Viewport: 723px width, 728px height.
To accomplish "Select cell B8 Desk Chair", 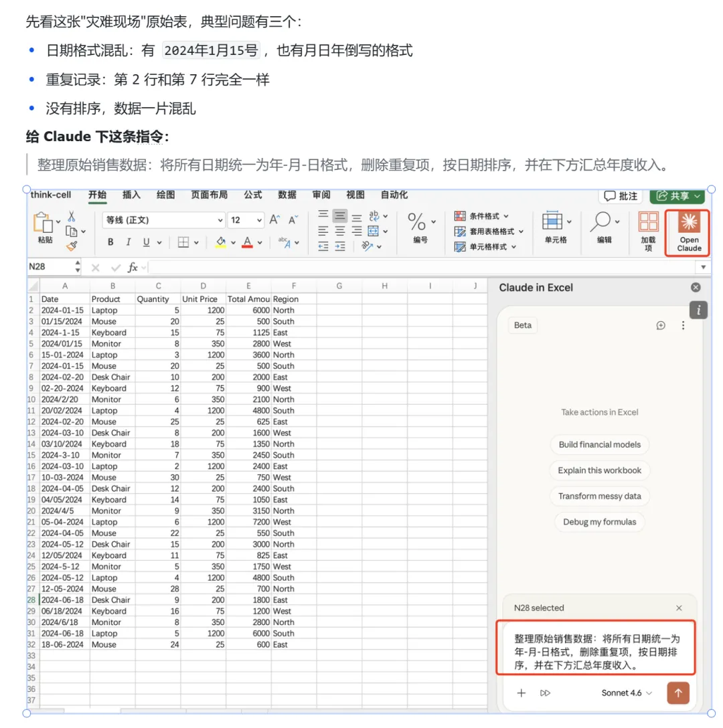I will (x=112, y=377).
